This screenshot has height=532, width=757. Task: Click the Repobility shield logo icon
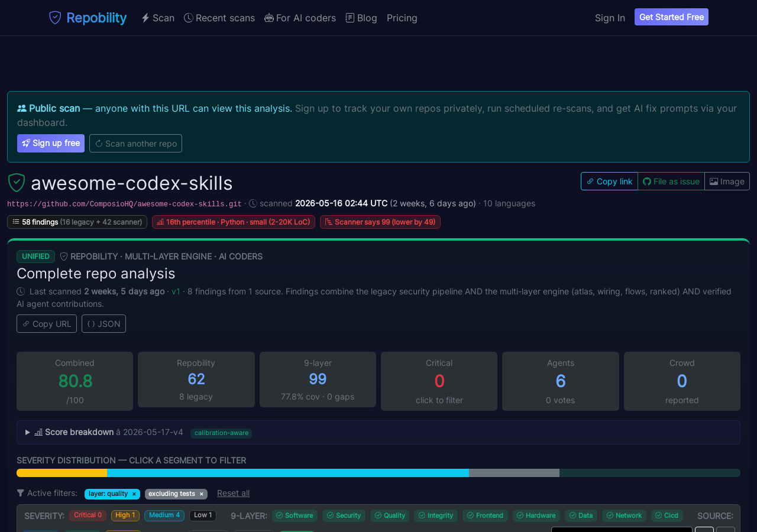[x=55, y=18]
